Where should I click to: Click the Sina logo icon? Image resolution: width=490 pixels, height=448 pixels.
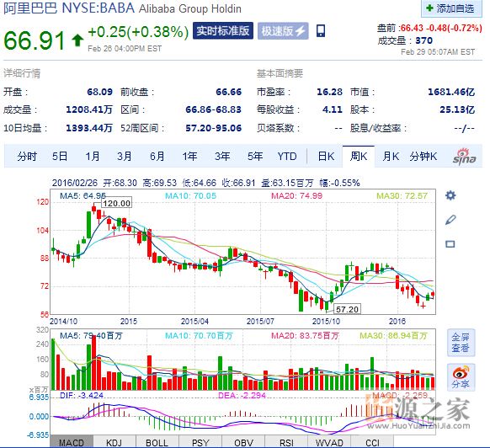tap(465, 157)
